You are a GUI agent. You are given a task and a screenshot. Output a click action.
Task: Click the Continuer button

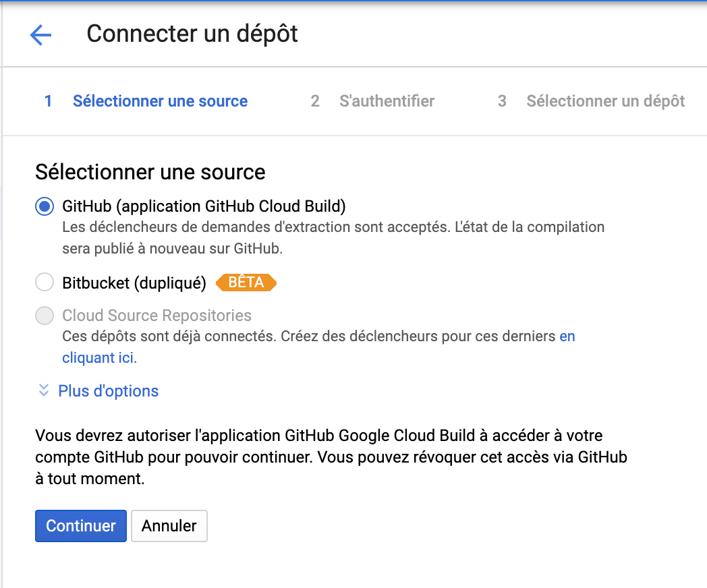pyautogui.click(x=81, y=526)
